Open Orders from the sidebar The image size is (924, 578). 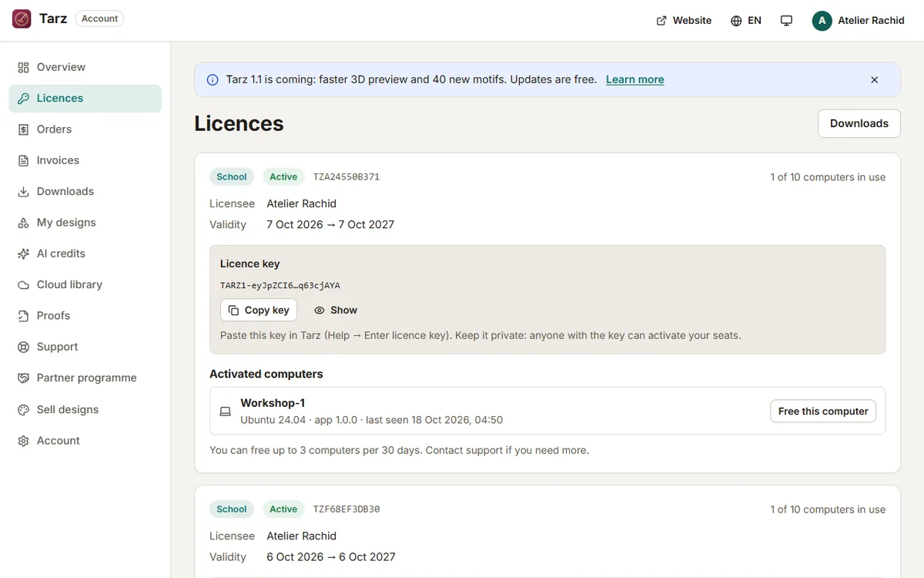point(85,129)
